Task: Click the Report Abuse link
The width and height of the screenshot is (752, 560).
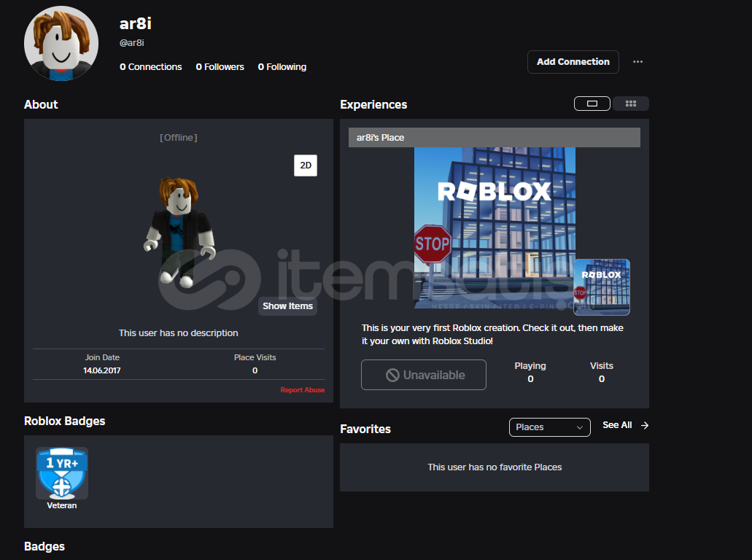Action: coord(303,390)
